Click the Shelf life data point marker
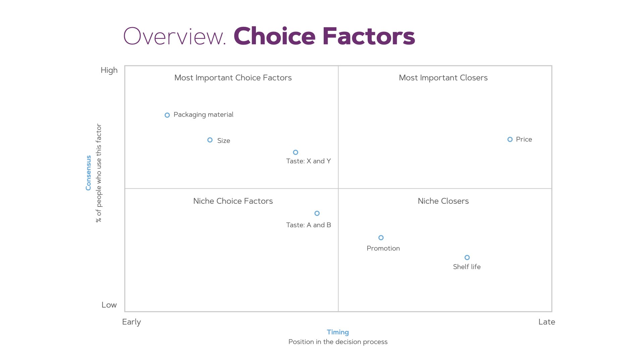The image size is (644, 362). coord(467,257)
